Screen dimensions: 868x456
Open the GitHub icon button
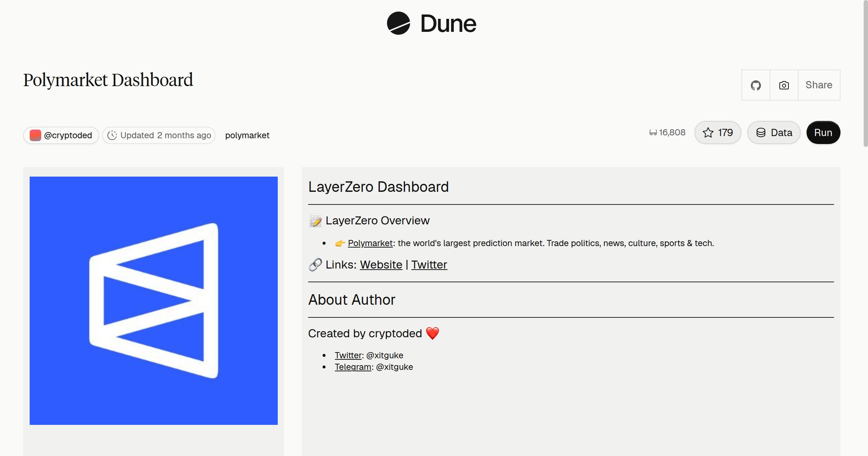point(756,85)
